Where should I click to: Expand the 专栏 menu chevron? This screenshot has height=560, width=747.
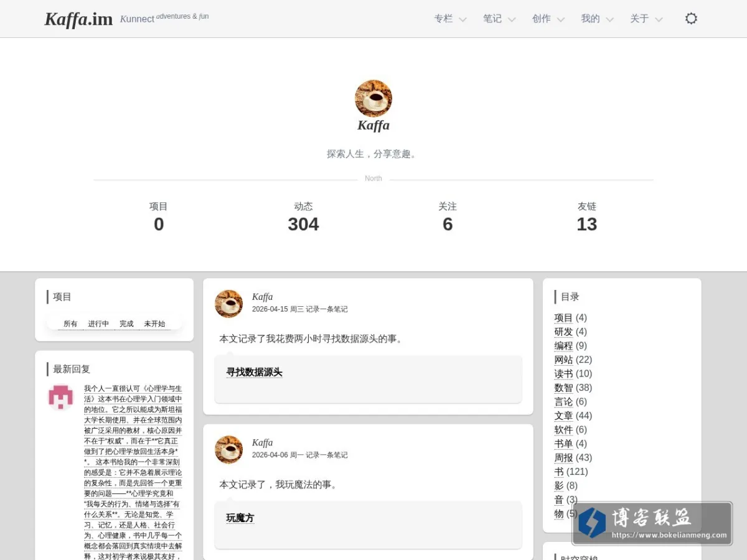click(x=463, y=20)
